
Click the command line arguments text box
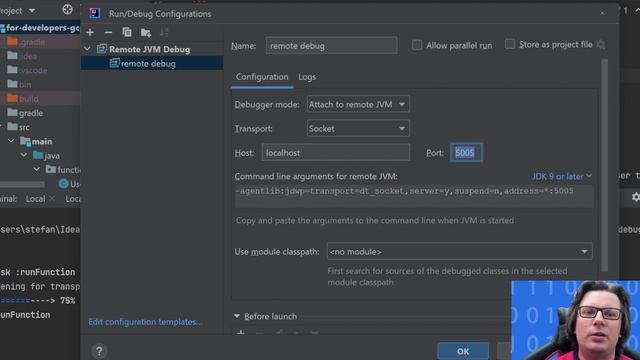click(x=414, y=196)
